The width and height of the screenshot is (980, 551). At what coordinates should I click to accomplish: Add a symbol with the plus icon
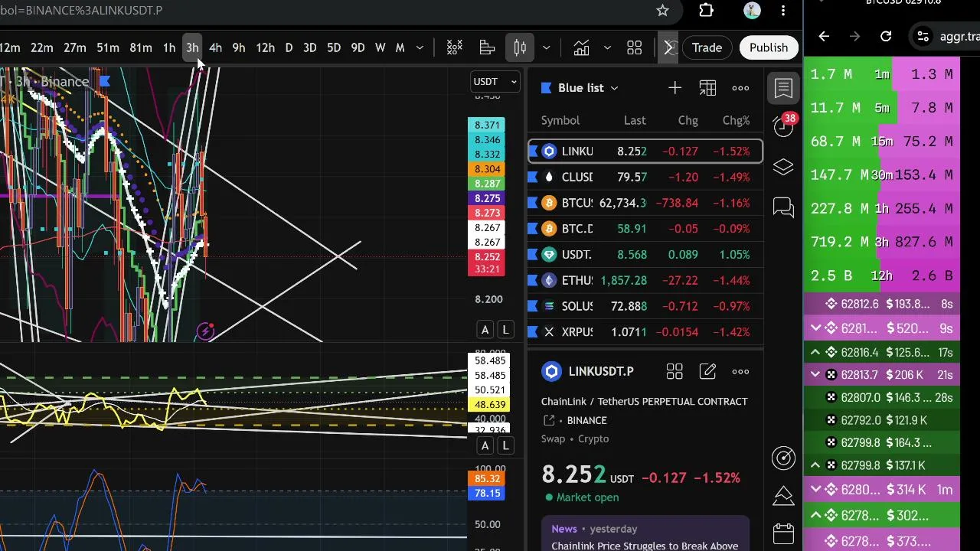coord(675,88)
